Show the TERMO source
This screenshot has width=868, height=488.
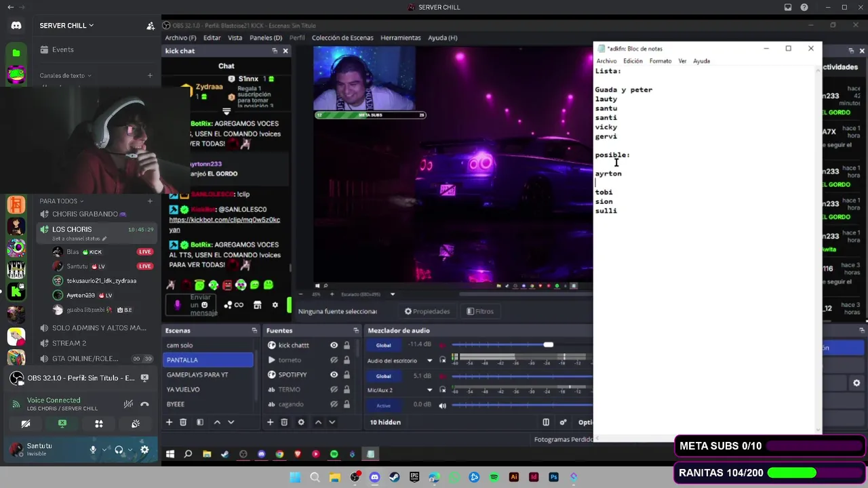(334, 390)
